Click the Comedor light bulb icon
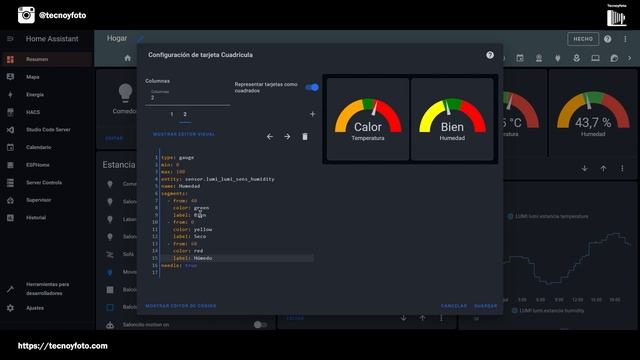 (x=125, y=92)
